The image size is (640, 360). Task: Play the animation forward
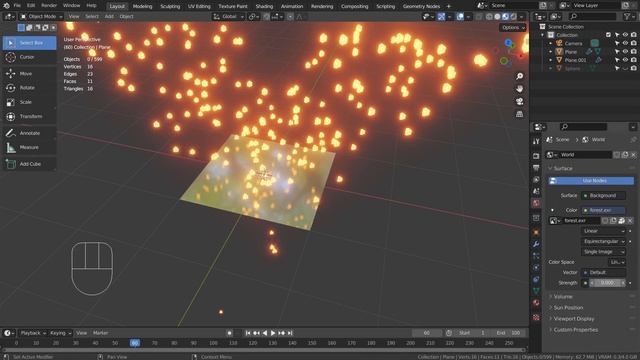click(x=273, y=333)
